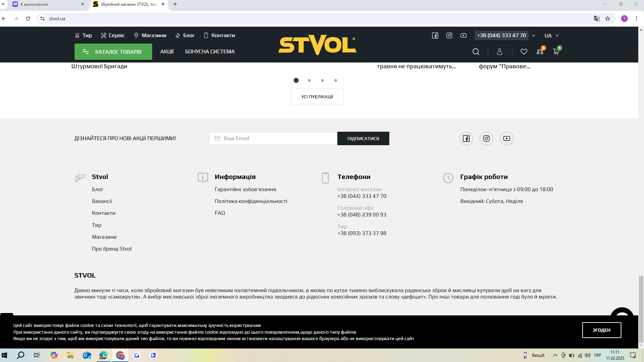Open the Instagram icon in the header
644x362 pixels.
click(449, 35)
